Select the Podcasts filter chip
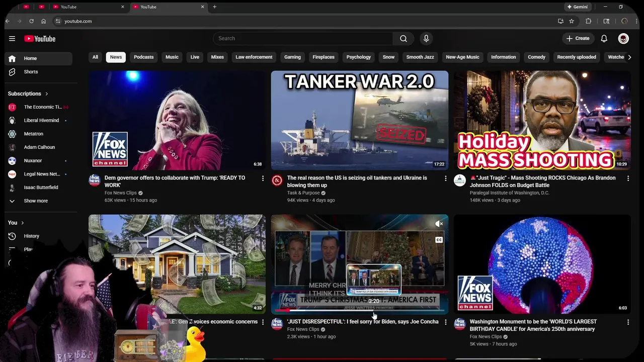Screen dimensions: 644x362 (x=143, y=57)
